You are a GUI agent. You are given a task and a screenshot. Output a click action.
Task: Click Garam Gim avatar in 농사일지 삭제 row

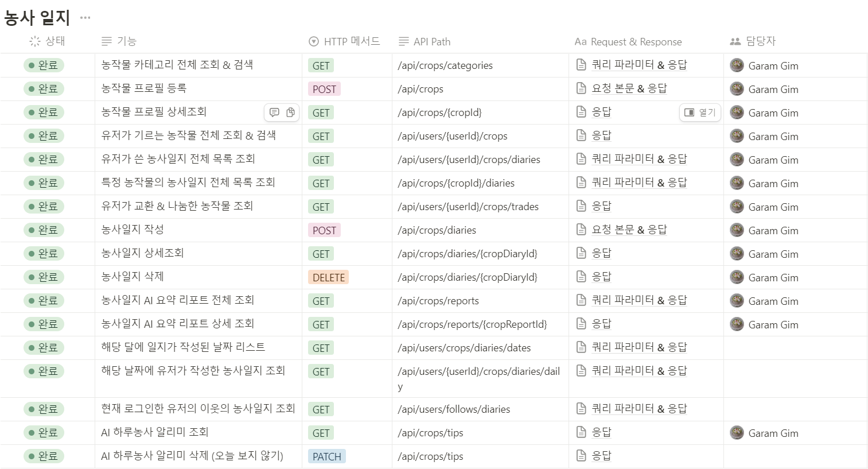click(x=737, y=277)
